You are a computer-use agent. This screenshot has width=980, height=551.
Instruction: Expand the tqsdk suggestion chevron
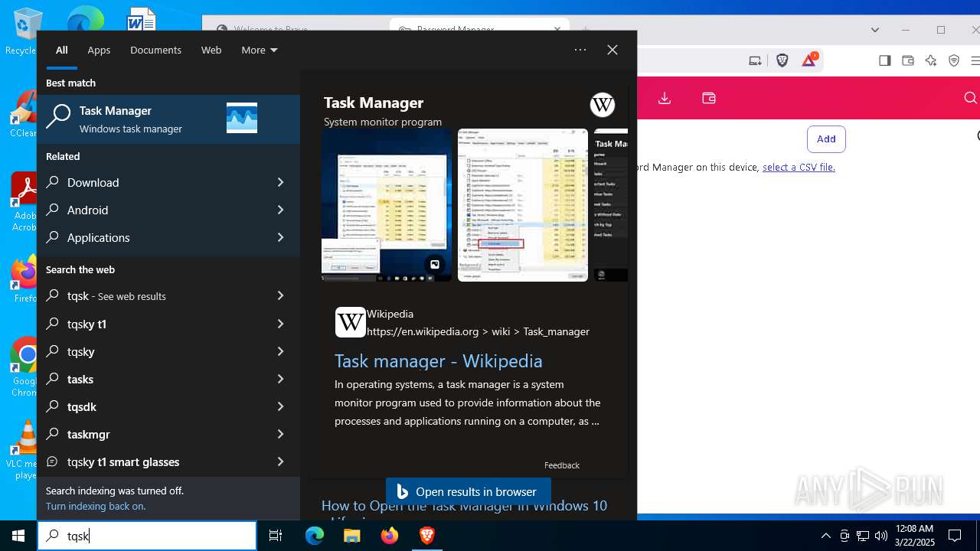(x=280, y=406)
